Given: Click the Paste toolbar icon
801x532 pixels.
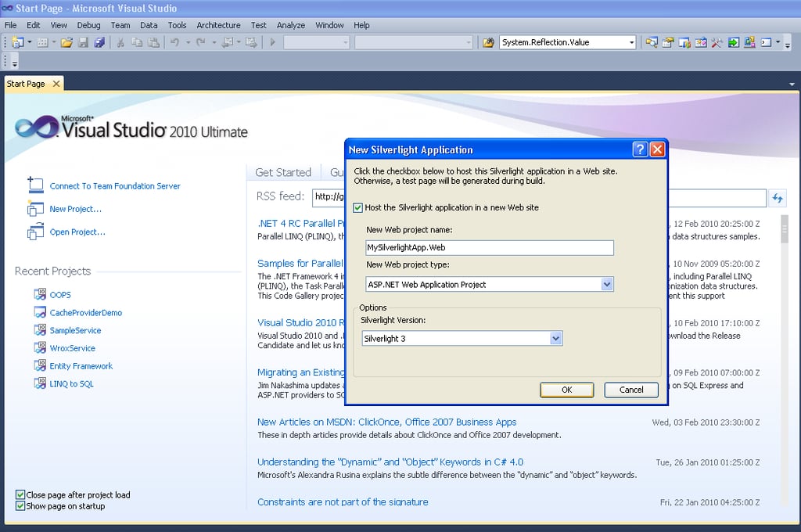Looking at the screenshot, I should (x=153, y=42).
